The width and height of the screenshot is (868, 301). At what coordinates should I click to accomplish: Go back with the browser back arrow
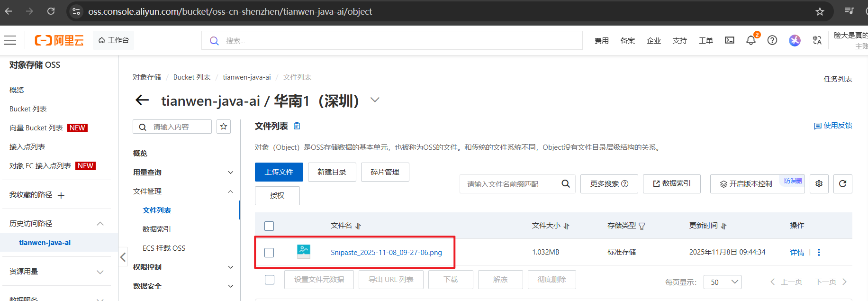tap(9, 11)
